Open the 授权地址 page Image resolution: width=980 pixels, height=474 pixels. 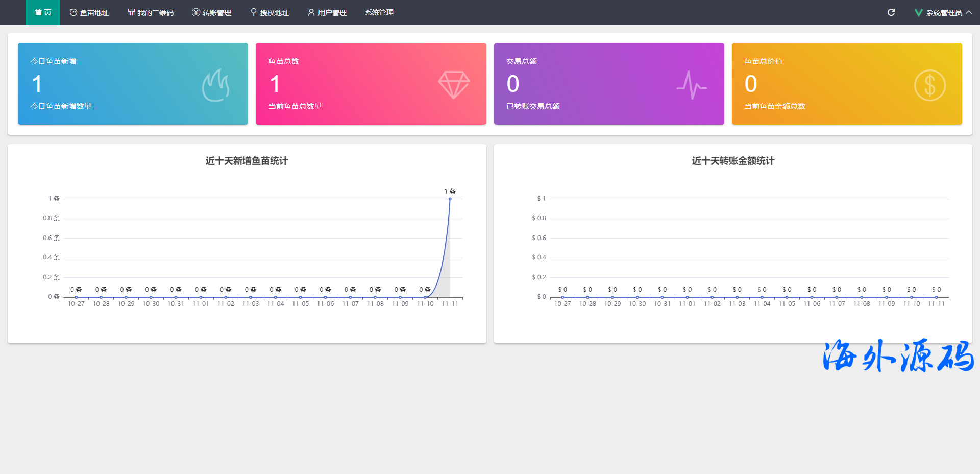pos(269,12)
